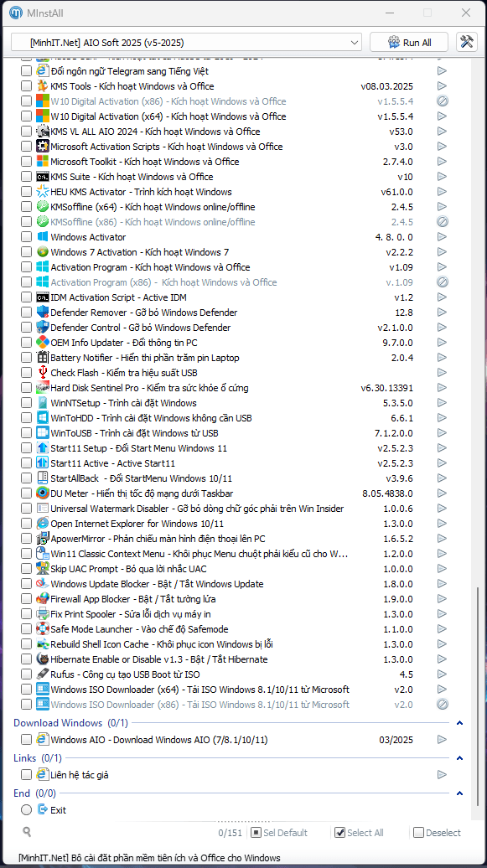487x868 pixels.
Task: Select the Universal Watermark Disabler row text
Action: (197, 509)
